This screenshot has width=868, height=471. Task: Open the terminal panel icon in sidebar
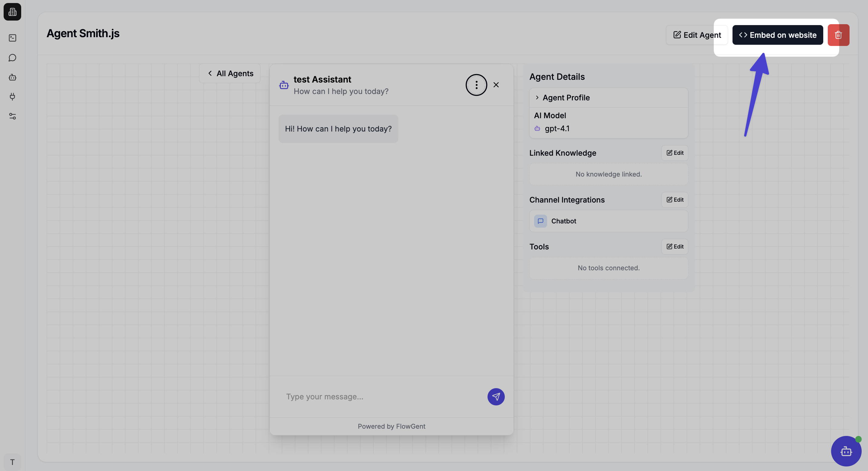click(x=12, y=38)
